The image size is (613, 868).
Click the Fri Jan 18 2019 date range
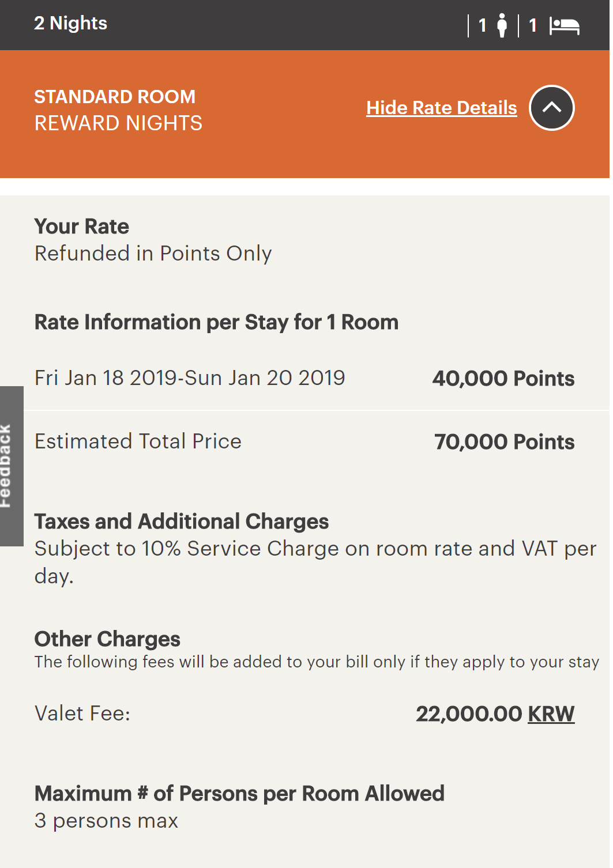coord(190,378)
